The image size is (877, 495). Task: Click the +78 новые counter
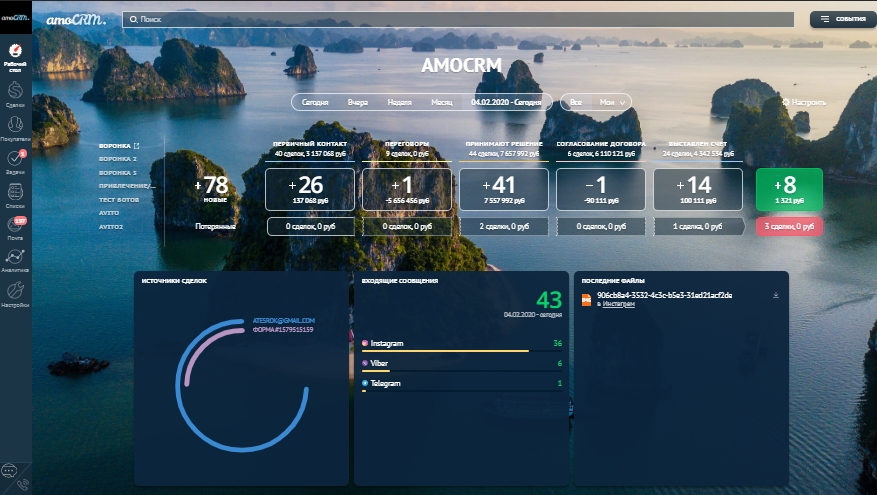click(211, 190)
